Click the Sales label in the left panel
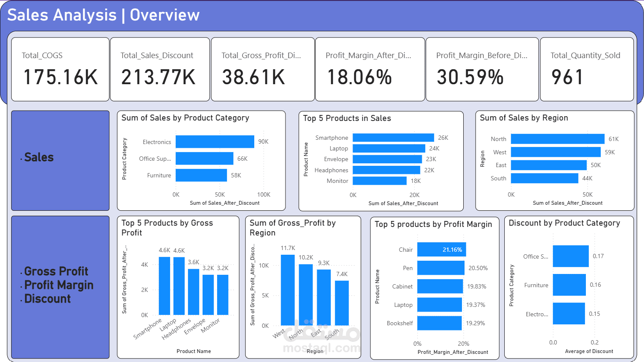 pyautogui.click(x=39, y=157)
